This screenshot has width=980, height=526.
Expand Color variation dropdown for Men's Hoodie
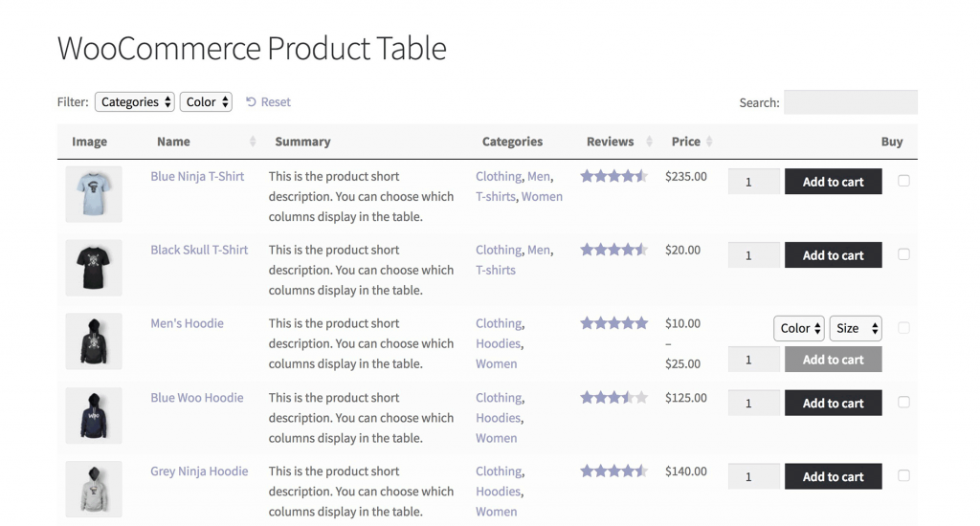[x=799, y=328]
